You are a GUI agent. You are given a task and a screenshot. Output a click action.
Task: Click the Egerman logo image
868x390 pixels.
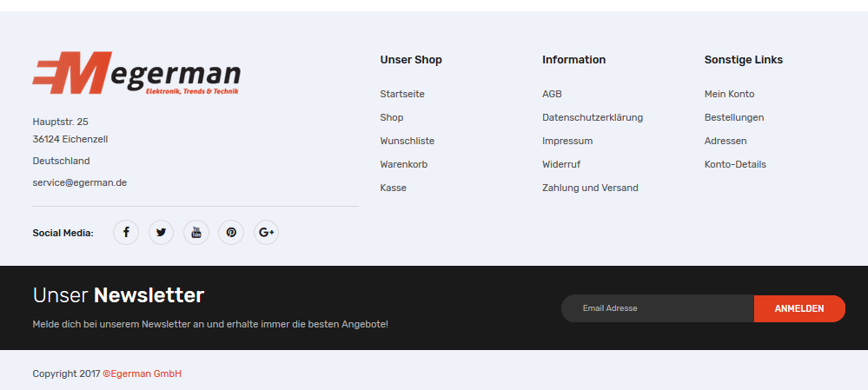click(x=136, y=73)
